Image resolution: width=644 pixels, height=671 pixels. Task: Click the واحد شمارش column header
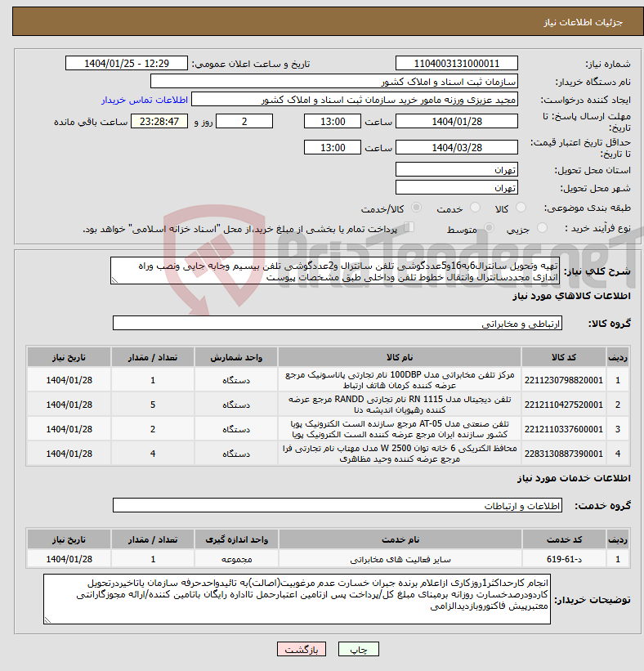[236, 357]
